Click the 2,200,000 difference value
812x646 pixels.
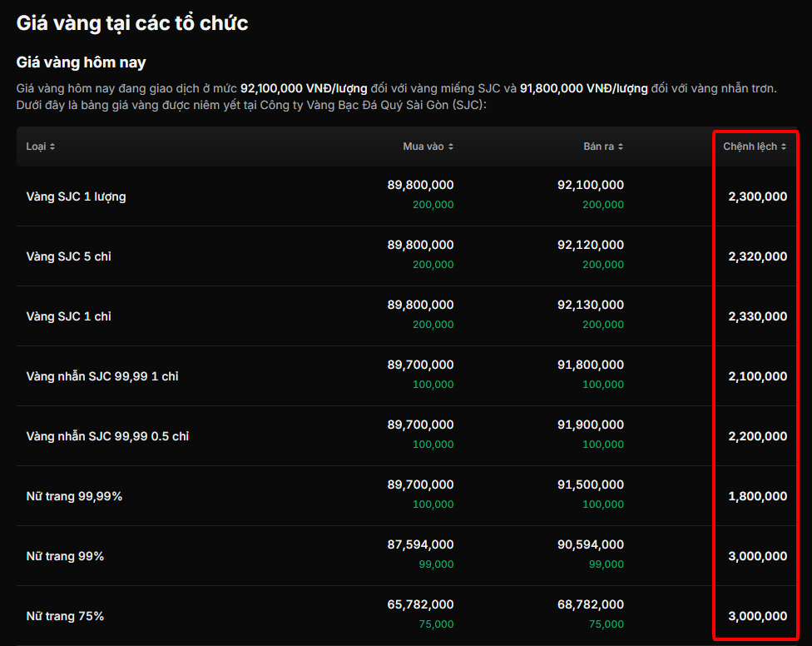pos(758,436)
